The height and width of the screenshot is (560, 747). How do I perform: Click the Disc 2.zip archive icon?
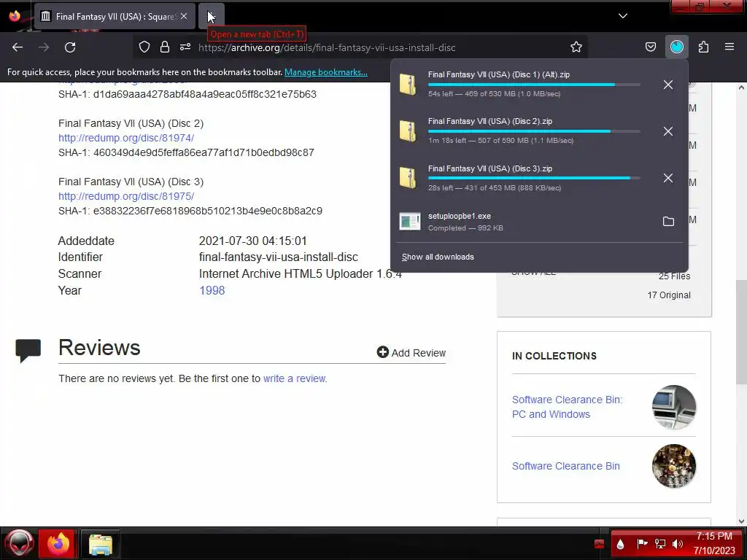(408, 131)
